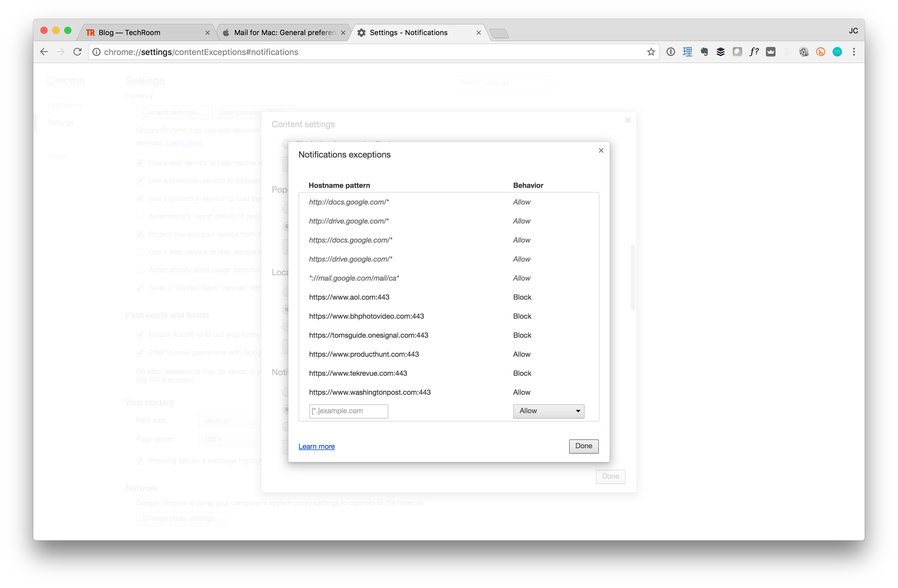Open the Chrome three-dot menu

click(x=853, y=52)
